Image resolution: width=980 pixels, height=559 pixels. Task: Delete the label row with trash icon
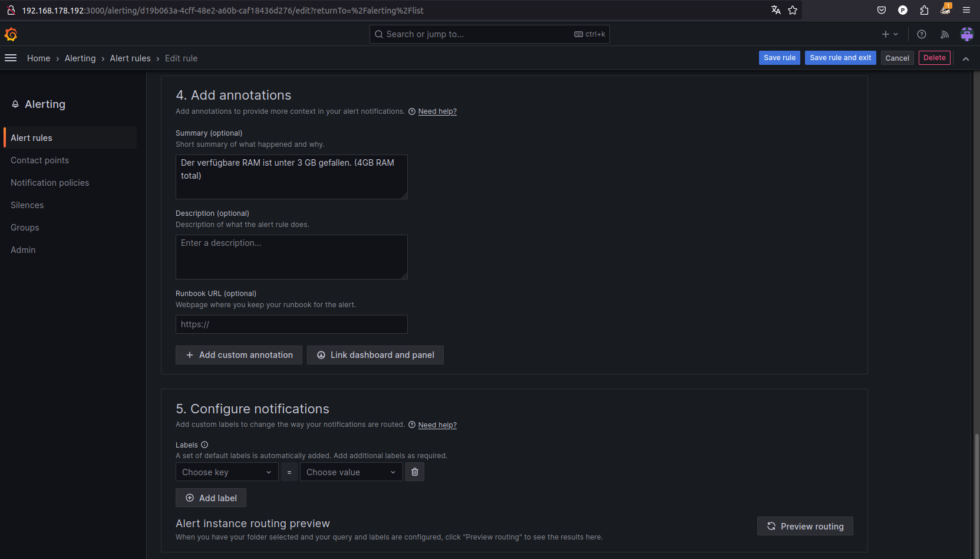click(415, 472)
